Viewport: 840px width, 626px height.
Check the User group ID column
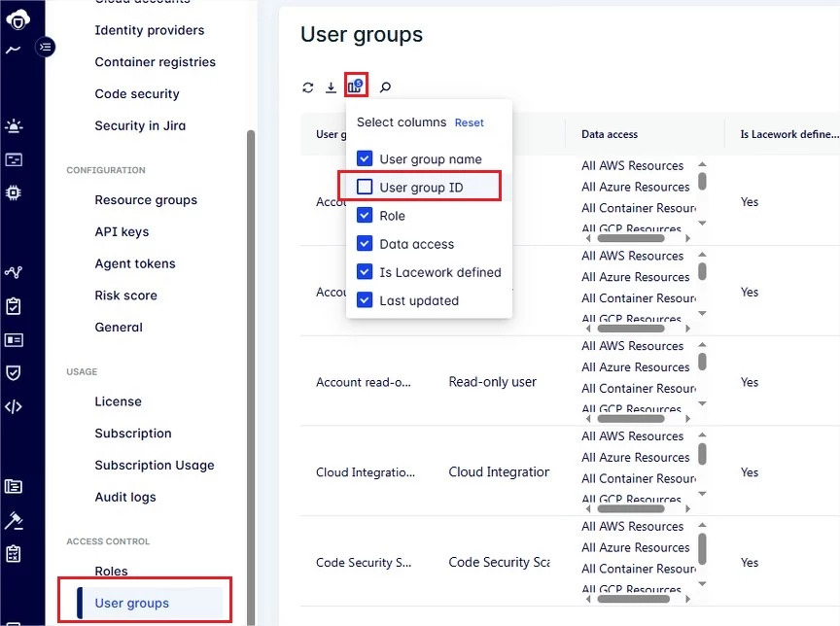click(x=365, y=187)
